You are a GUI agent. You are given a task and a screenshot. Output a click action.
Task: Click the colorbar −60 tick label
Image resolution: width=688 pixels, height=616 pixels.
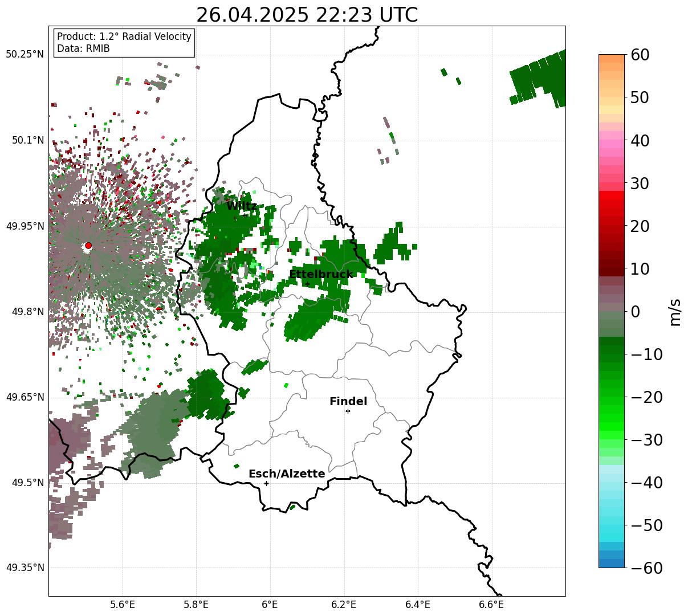(x=646, y=568)
